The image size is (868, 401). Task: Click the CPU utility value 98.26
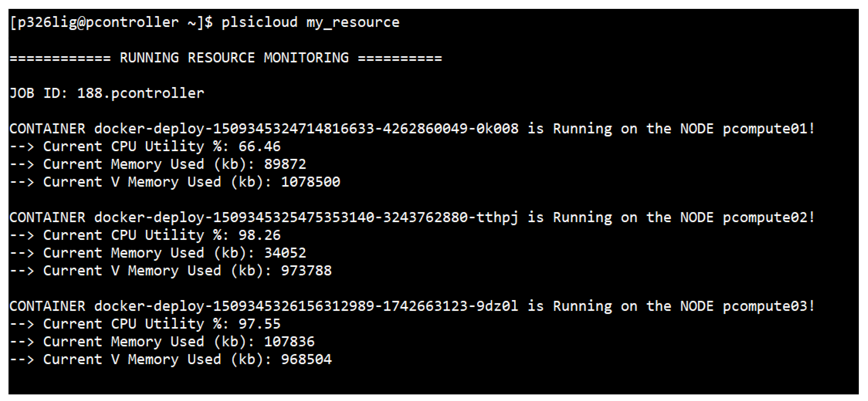click(x=260, y=235)
